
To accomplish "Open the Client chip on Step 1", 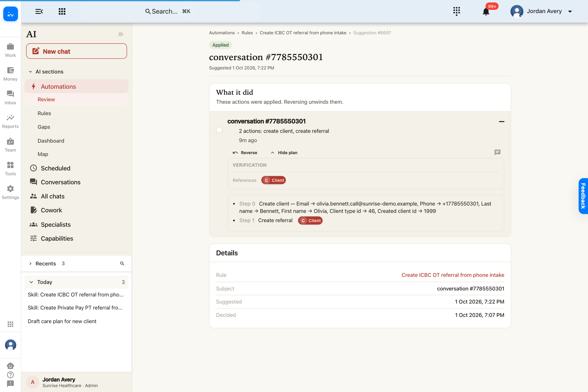I will click(x=310, y=220).
